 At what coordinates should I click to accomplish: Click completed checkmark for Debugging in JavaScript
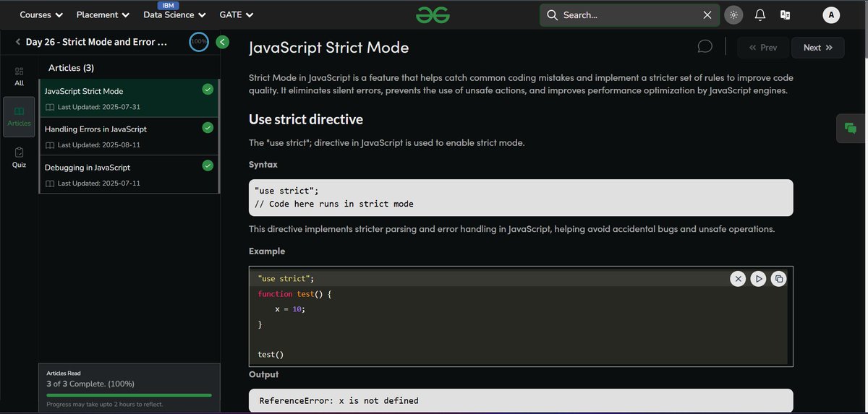[208, 165]
